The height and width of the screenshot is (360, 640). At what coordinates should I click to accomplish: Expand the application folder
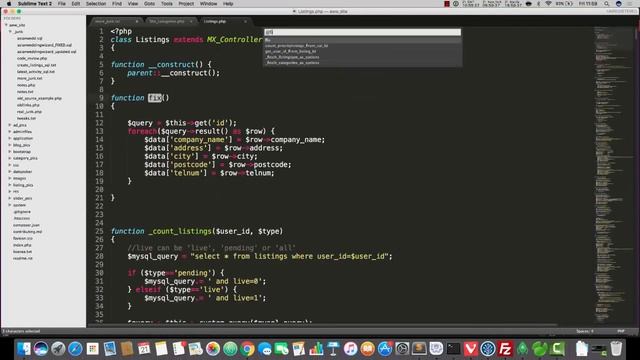point(10,138)
